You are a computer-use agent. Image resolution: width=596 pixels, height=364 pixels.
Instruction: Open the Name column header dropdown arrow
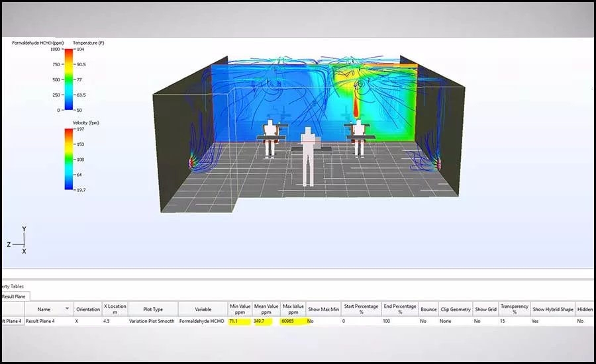(x=68, y=308)
